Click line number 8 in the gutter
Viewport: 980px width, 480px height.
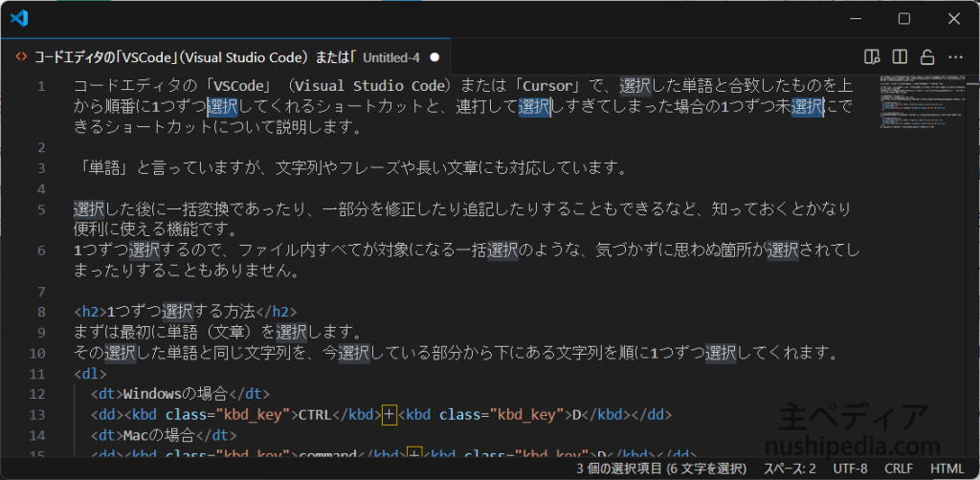[x=41, y=312]
